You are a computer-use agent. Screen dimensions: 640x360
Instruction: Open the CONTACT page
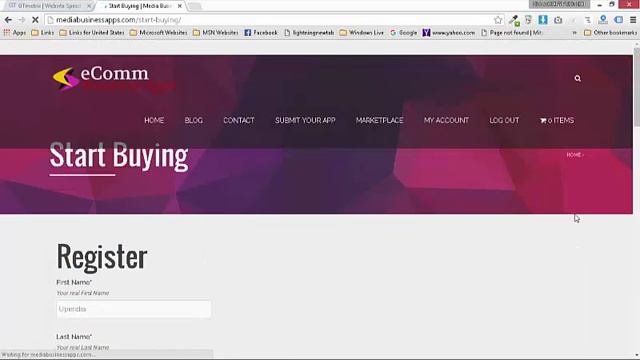[x=239, y=120]
